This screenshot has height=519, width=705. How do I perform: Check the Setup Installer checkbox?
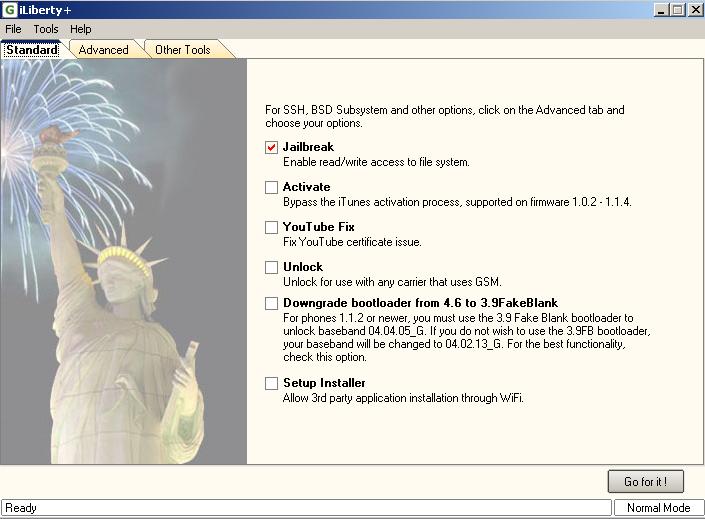(271, 383)
